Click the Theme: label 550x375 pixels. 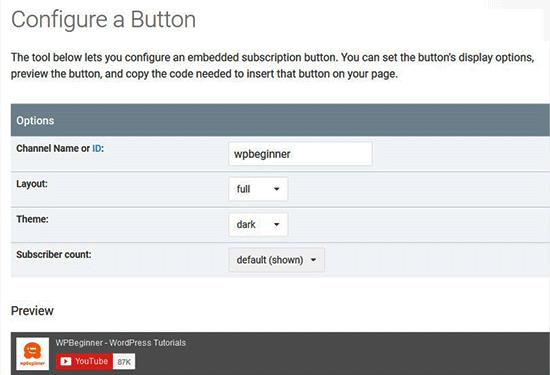(32, 219)
